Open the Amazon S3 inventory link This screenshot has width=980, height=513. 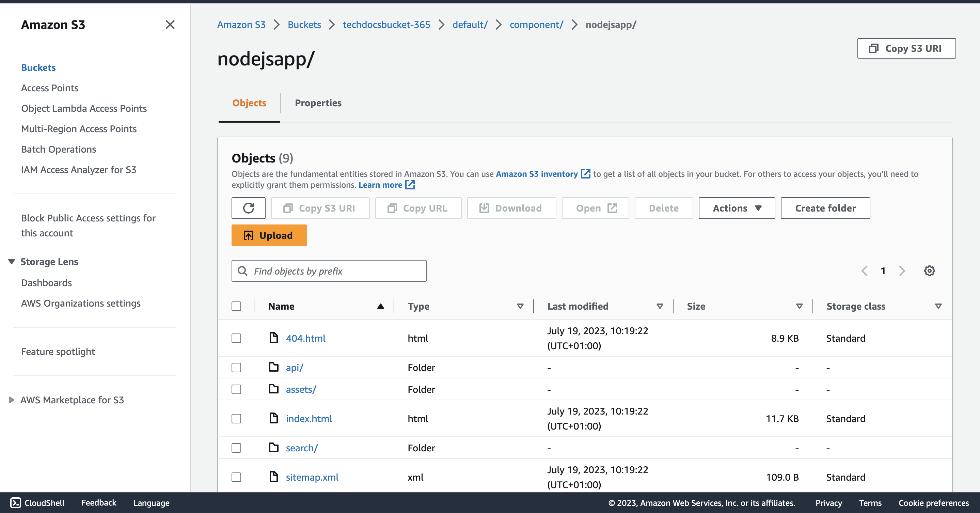coord(537,174)
